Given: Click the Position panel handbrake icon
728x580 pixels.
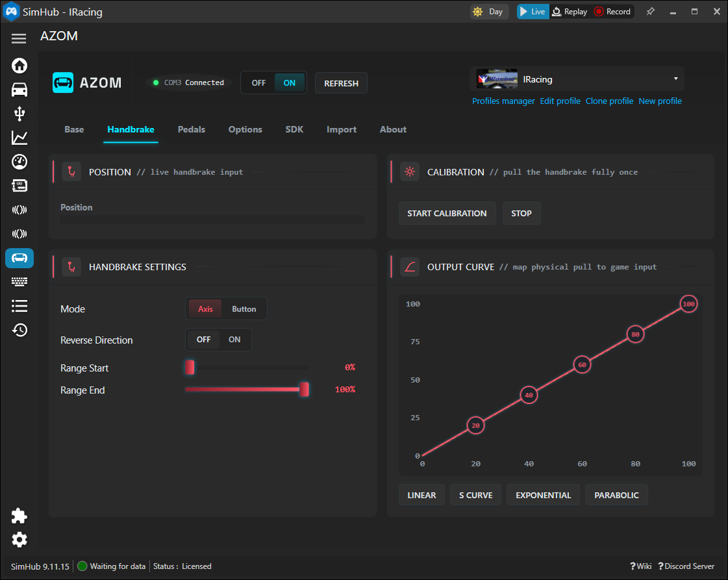Looking at the screenshot, I should coord(71,172).
